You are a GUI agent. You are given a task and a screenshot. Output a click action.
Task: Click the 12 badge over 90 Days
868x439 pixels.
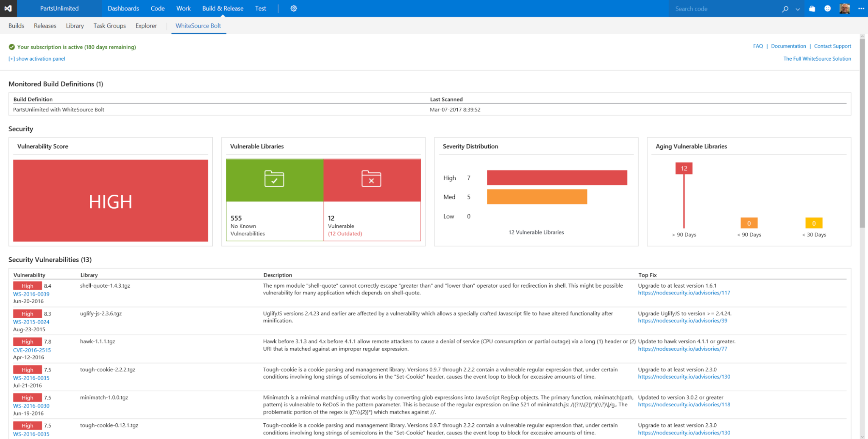(684, 168)
